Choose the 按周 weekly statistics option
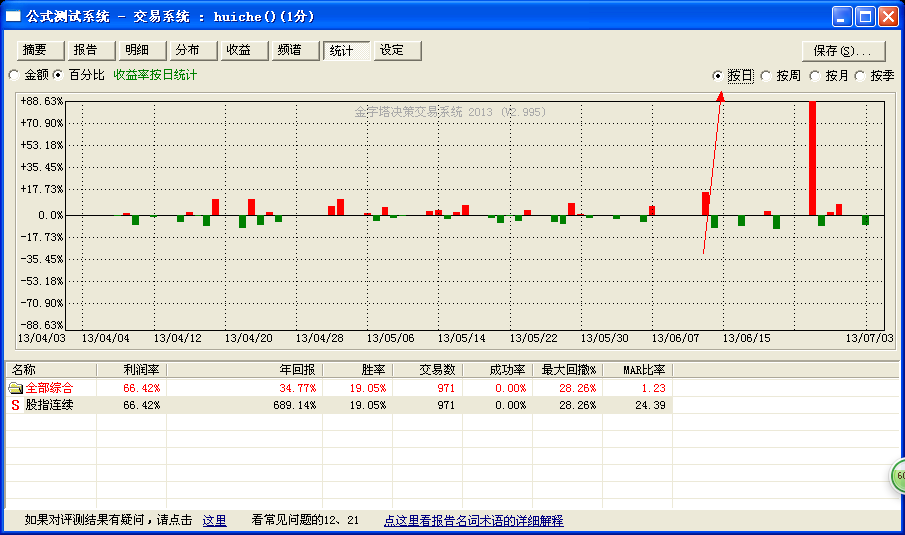 [766, 76]
